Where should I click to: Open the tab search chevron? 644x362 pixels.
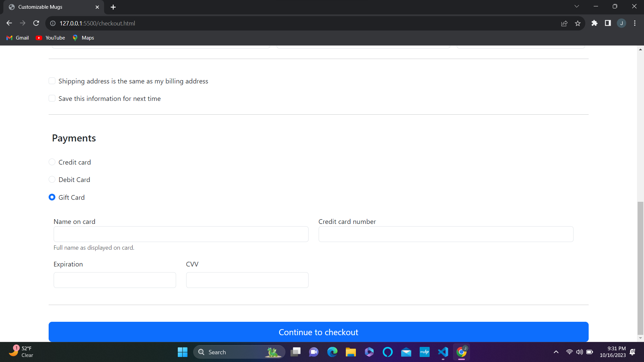pyautogui.click(x=577, y=6)
